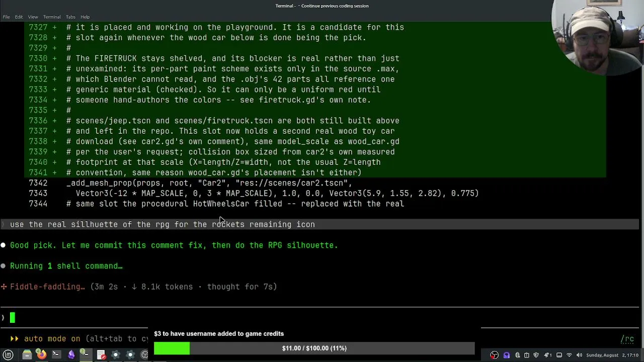Viewport: 644px width, 362px height.
Task: Click the gear icon beside OBS taskbar icon
Action: (x=130, y=355)
